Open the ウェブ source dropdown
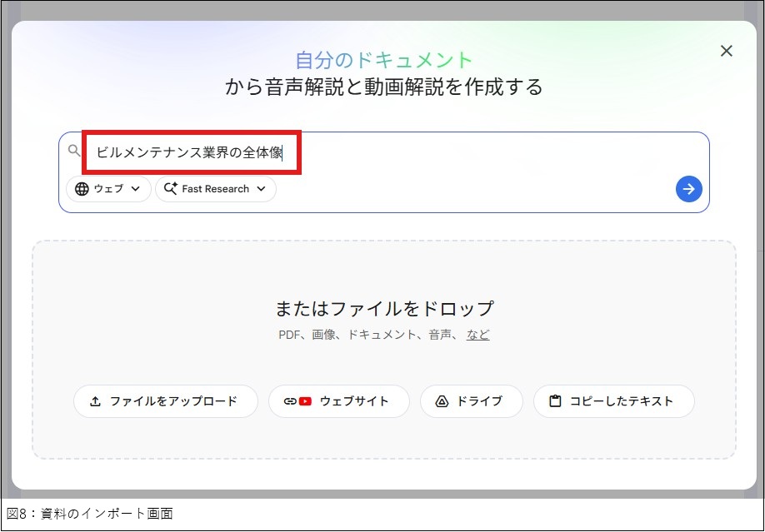765x532 pixels. 108,189
